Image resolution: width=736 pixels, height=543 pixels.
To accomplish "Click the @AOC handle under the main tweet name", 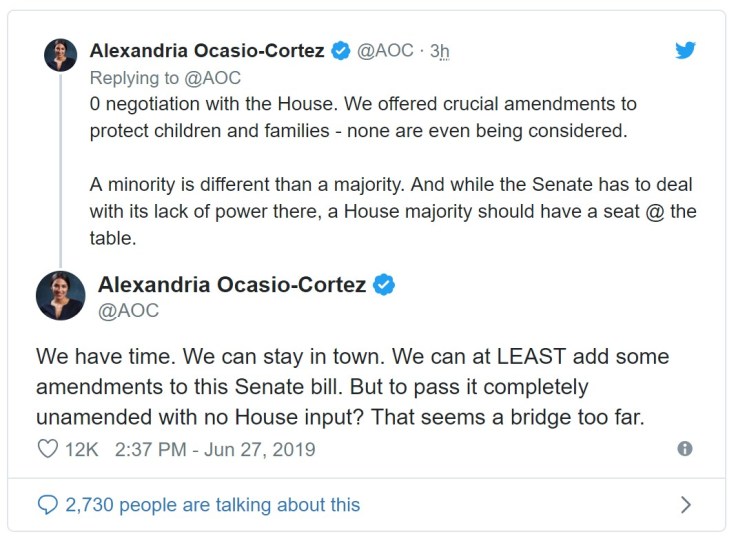I will 128,311.
